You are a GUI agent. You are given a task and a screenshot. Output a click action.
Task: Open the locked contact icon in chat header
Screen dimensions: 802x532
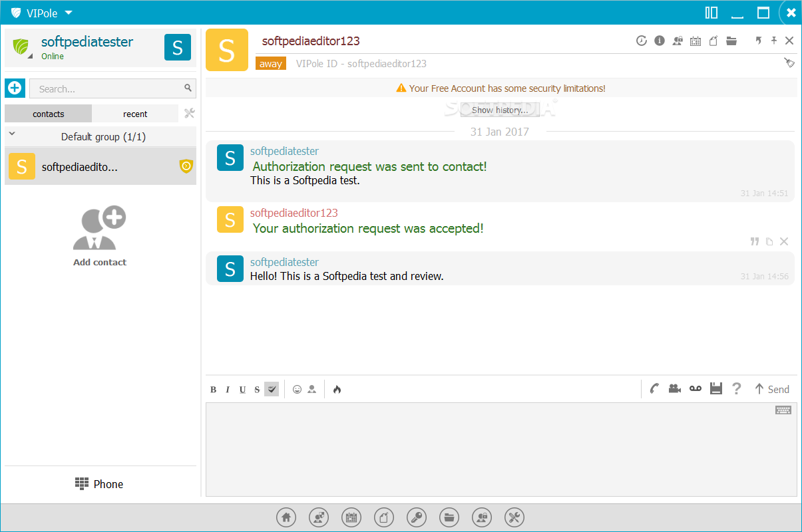[678, 41]
